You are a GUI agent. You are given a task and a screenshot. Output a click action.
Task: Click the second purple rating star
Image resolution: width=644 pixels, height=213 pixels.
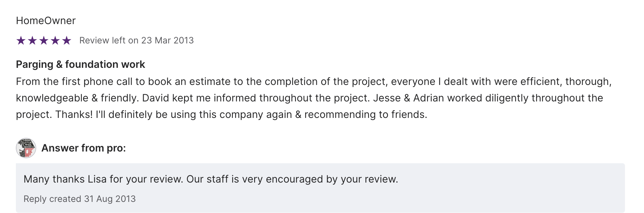coord(32,41)
